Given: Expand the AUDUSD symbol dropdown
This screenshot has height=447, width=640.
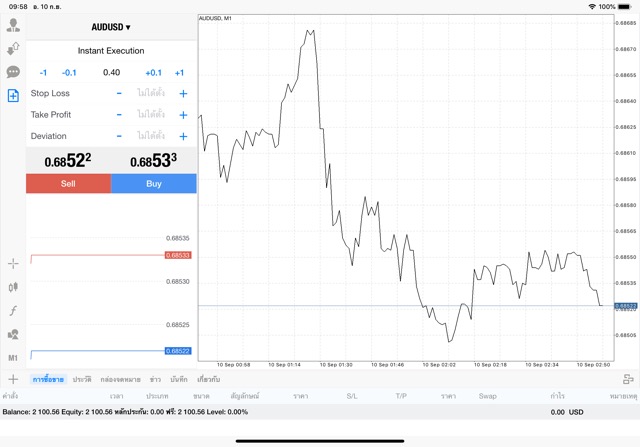Looking at the screenshot, I should point(111,27).
